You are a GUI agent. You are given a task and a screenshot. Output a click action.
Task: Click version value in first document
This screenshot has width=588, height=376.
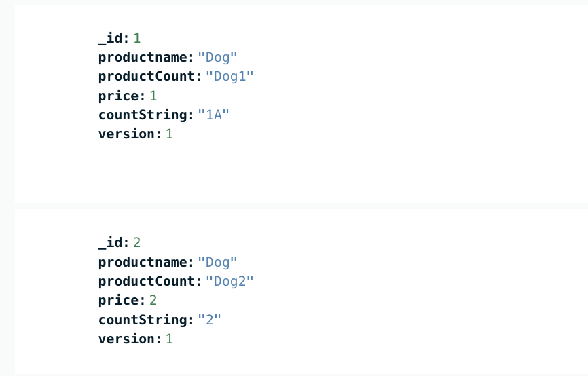(x=170, y=134)
